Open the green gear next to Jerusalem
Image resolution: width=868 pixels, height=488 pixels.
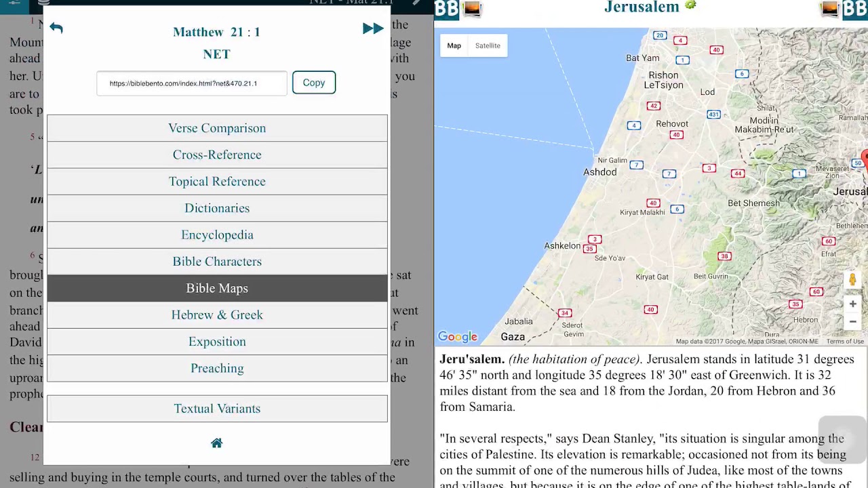click(x=690, y=5)
